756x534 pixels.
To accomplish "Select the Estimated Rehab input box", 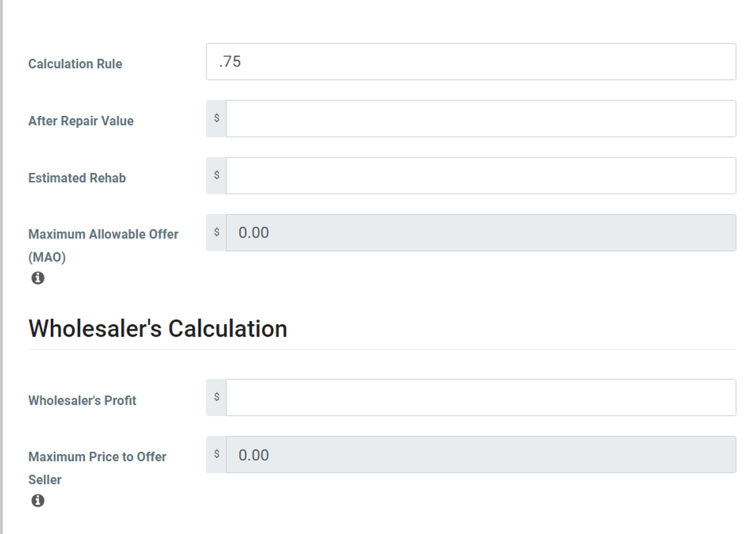I will click(480, 175).
